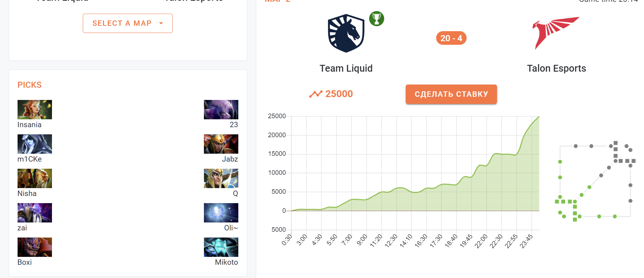644x278 pixels.
Task: Click Insania's hero portrait
Action: [x=35, y=110]
